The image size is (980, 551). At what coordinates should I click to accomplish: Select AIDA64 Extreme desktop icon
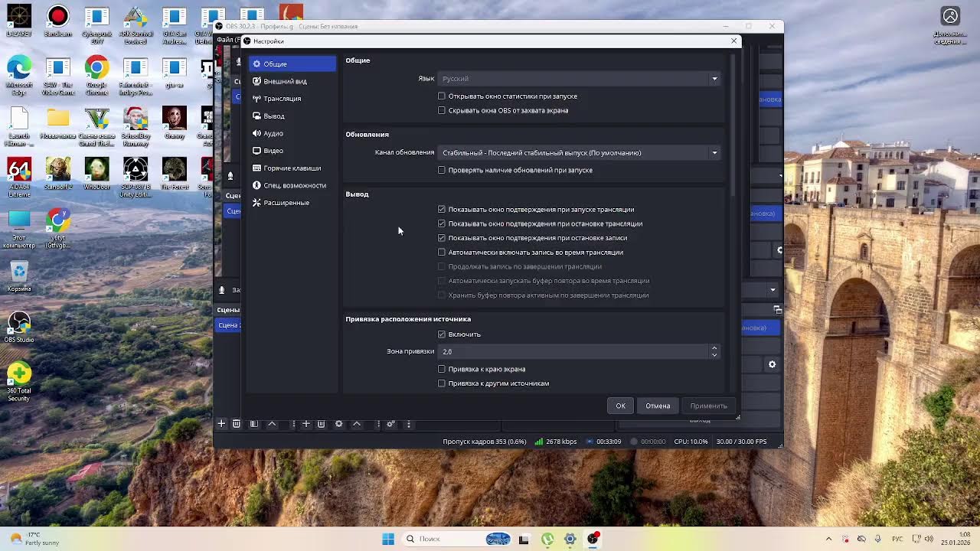point(19,178)
